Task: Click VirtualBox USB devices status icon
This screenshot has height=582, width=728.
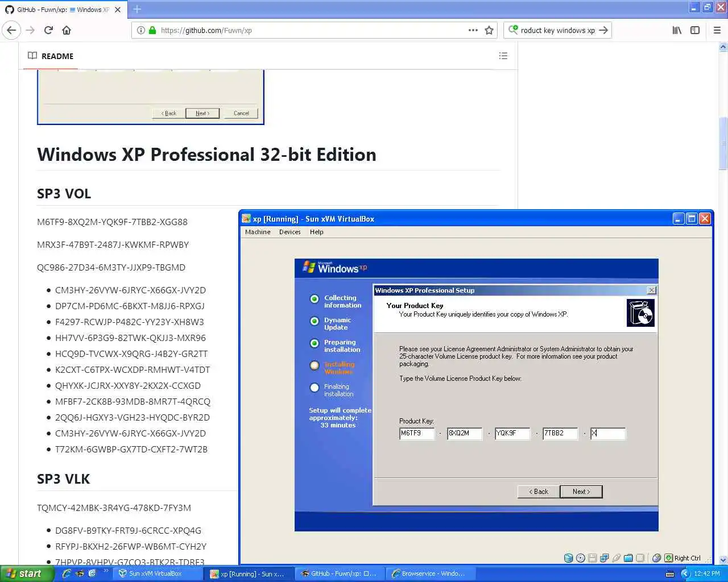Action: click(616, 558)
